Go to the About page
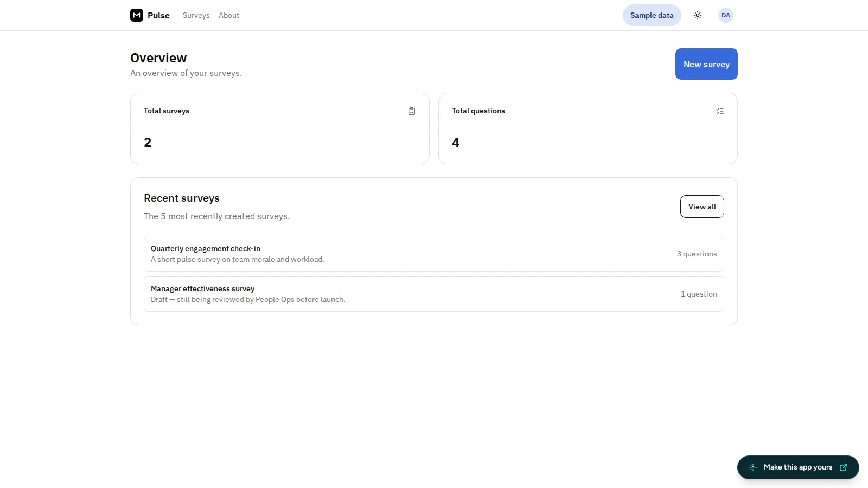Image resolution: width=868 pixels, height=488 pixels. [x=229, y=15]
